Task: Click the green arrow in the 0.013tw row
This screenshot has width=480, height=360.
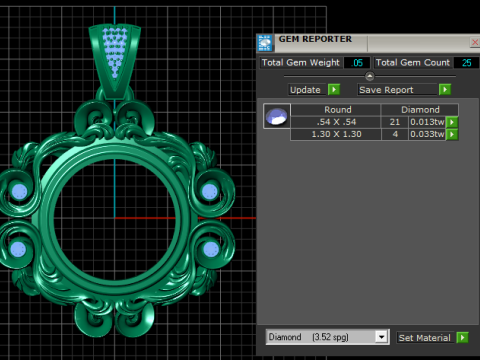Action: pos(452,122)
